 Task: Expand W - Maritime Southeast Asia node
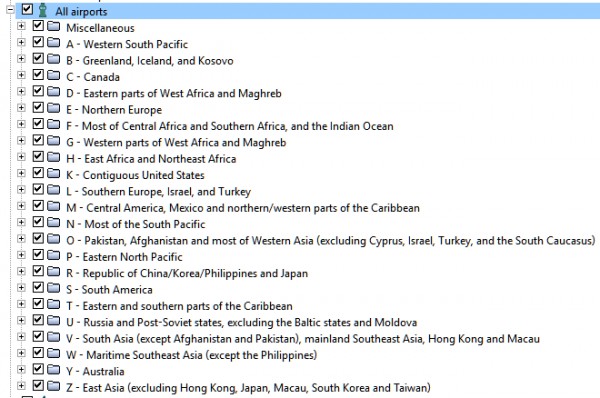click(21, 353)
